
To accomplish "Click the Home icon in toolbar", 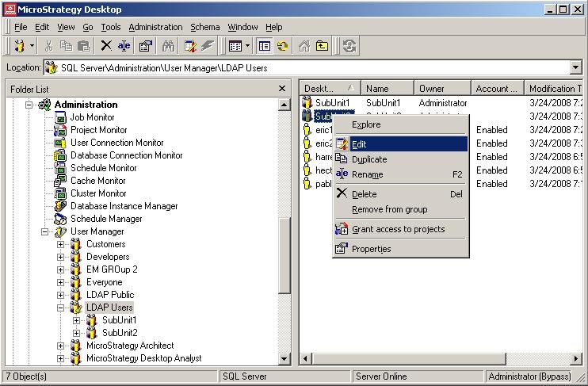I will coord(304,47).
